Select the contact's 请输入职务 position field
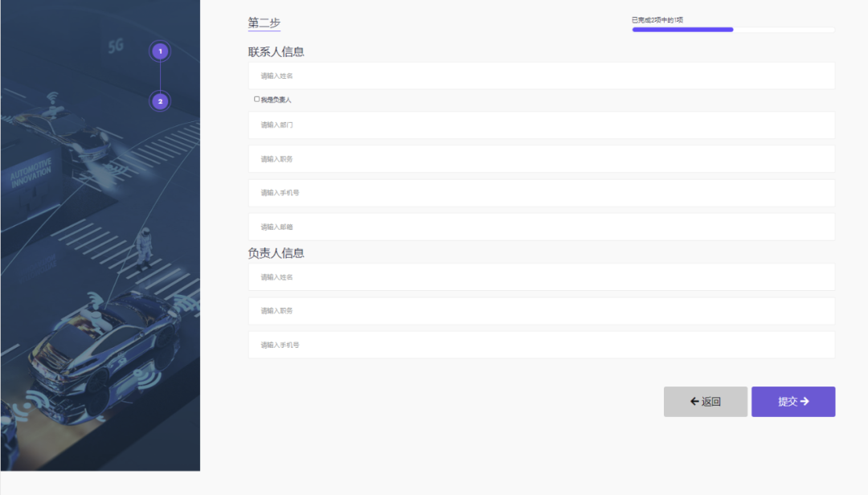 [x=541, y=159]
